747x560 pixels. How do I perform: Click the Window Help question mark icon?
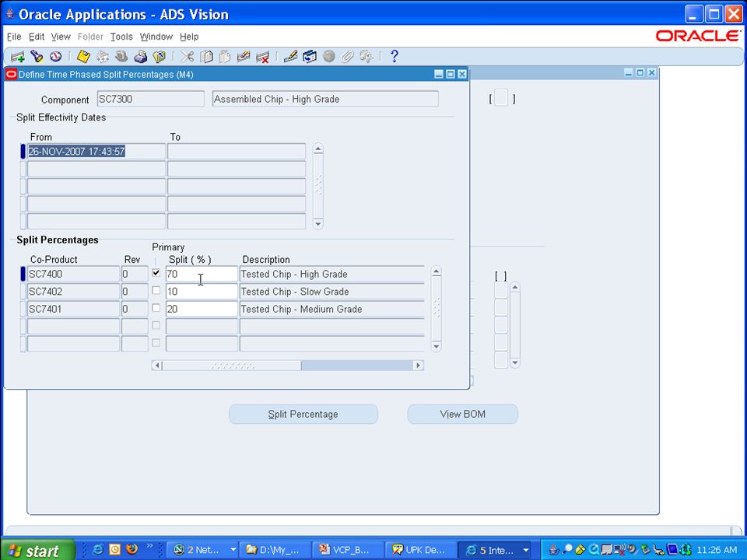tap(394, 57)
